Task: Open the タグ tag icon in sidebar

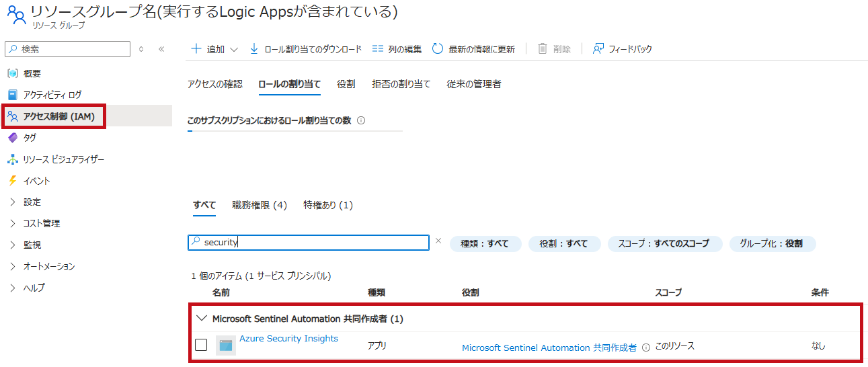Action: (x=13, y=138)
